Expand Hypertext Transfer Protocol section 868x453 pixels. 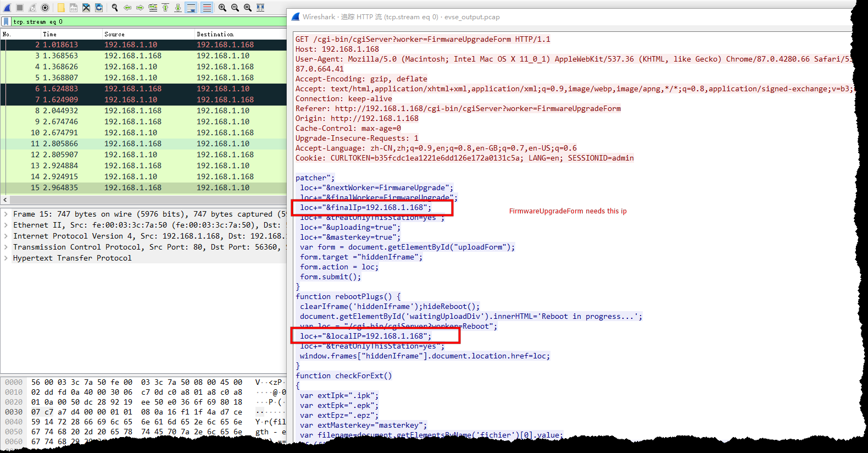(x=6, y=258)
